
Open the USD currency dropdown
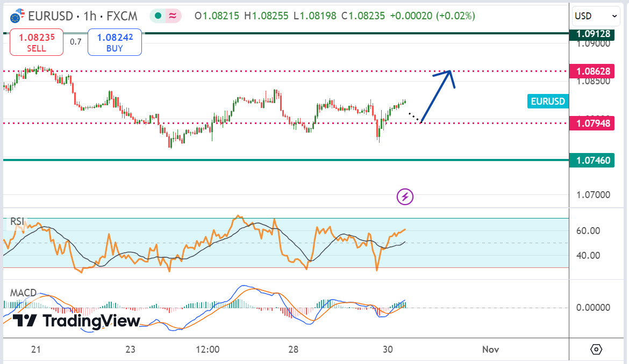click(x=596, y=16)
